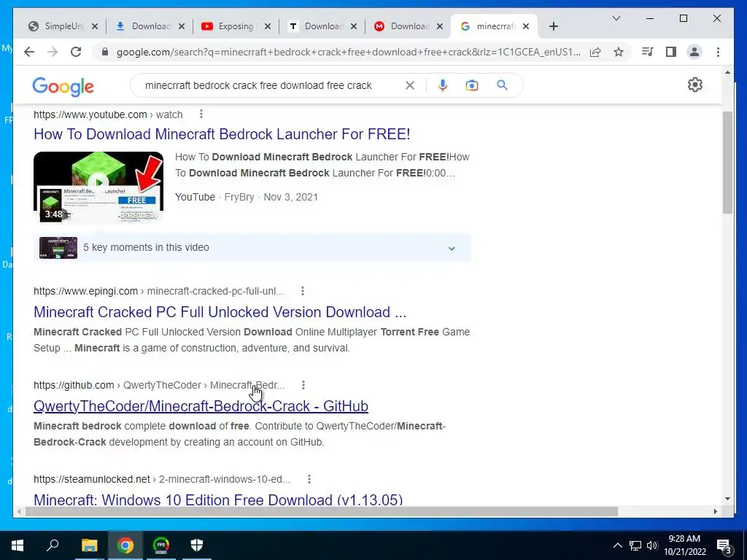This screenshot has width=747, height=560.
Task: Open Google quick settings gear
Action: click(x=695, y=85)
